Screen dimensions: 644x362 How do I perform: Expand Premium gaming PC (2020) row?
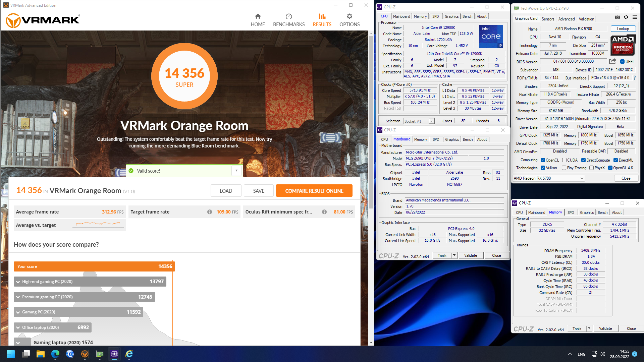point(18,297)
